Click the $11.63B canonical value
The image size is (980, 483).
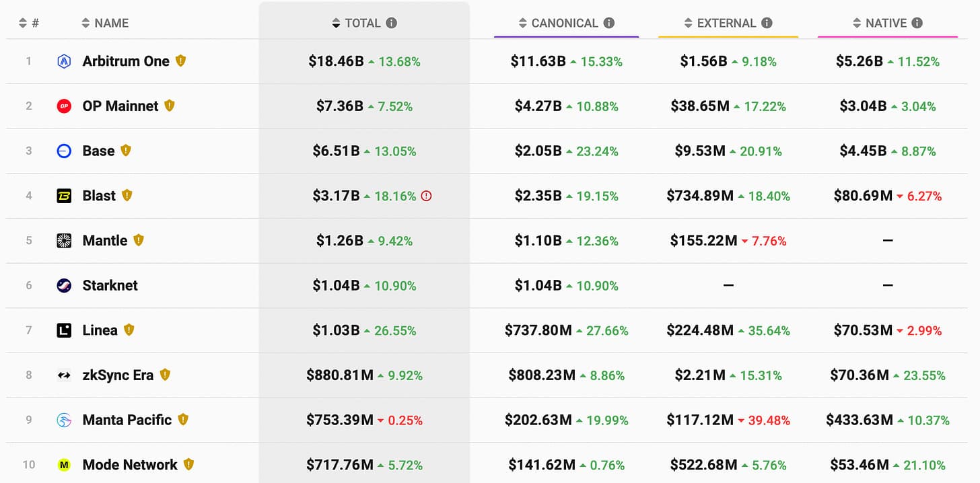click(x=538, y=61)
